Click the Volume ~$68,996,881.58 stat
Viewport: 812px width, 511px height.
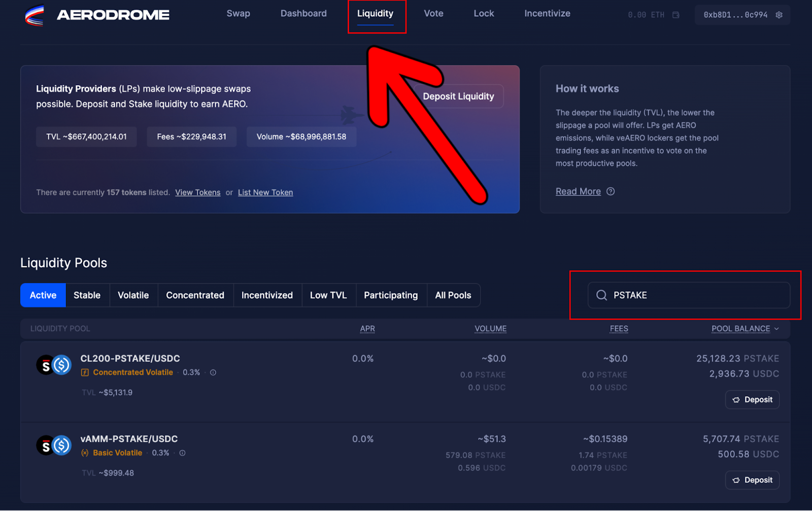pos(301,137)
